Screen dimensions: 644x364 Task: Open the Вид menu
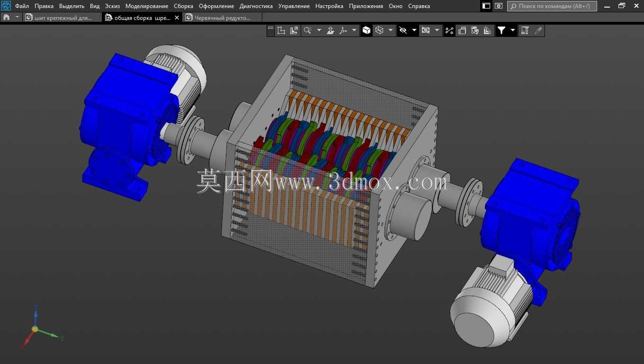[95, 6]
